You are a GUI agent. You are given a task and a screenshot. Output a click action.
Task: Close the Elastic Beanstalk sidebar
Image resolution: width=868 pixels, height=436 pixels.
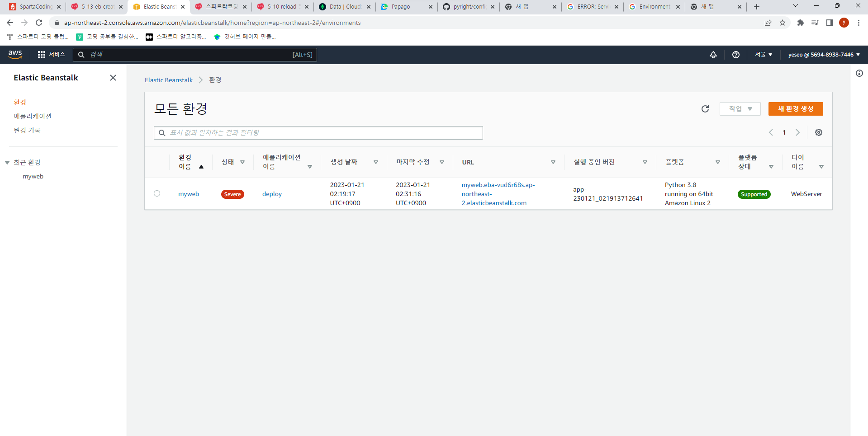pyautogui.click(x=113, y=78)
